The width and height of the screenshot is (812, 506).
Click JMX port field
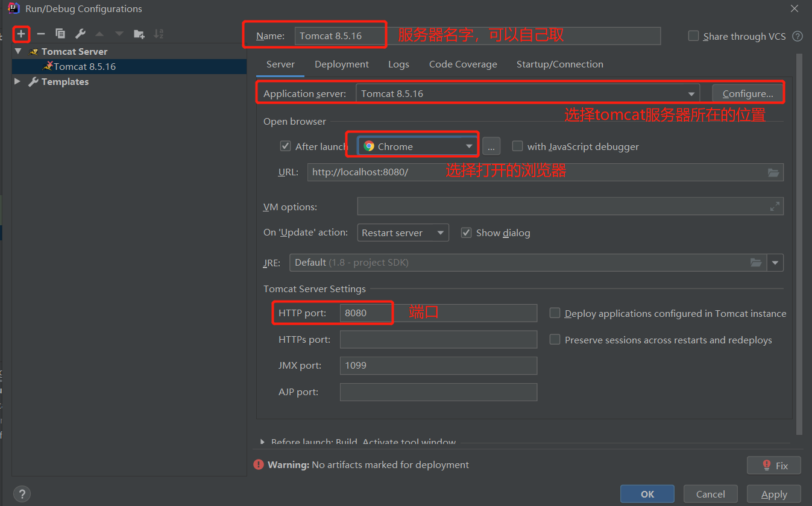438,366
